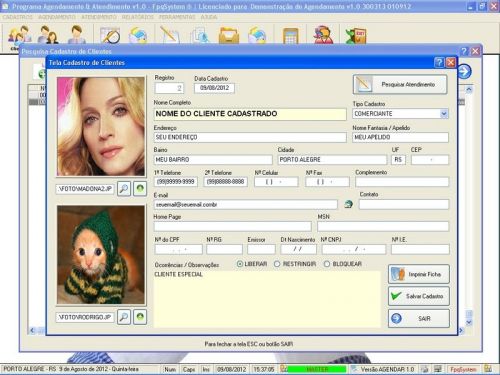The width and height of the screenshot is (500, 375).
Task: Click magnifier icon beside Madonna photo path
Action: [x=124, y=189]
